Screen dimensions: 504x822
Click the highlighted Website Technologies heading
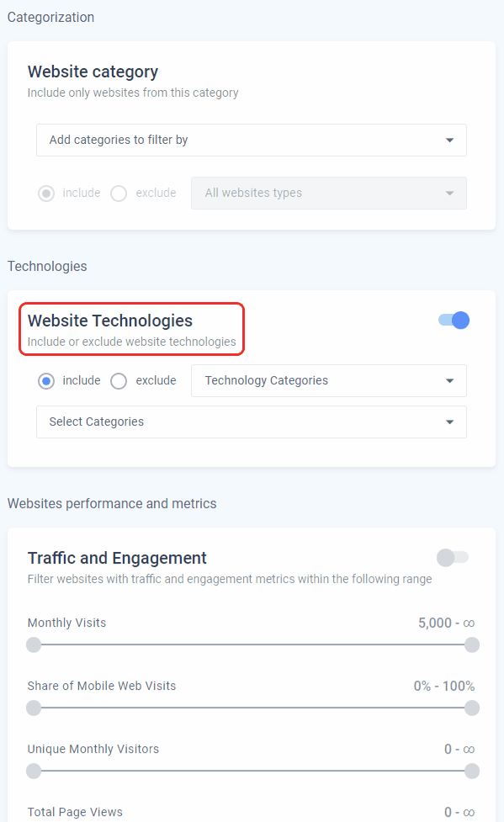point(110,321)
